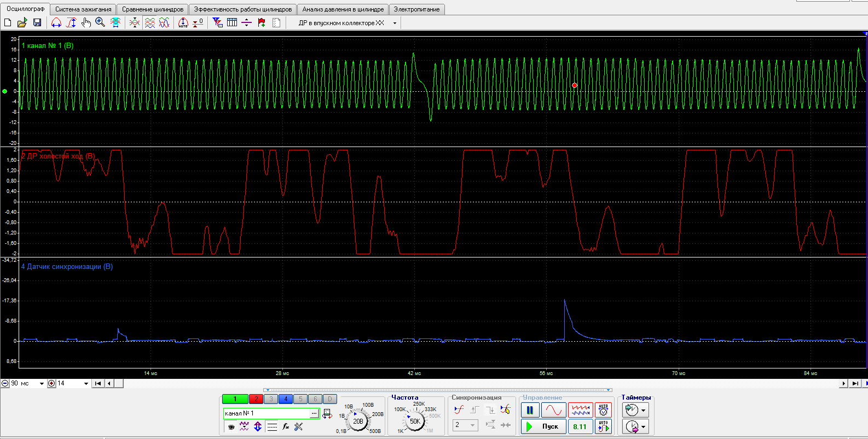Step one frame right in the scrollbar
The width and height of the screenshot is (868, 439).
844,383
